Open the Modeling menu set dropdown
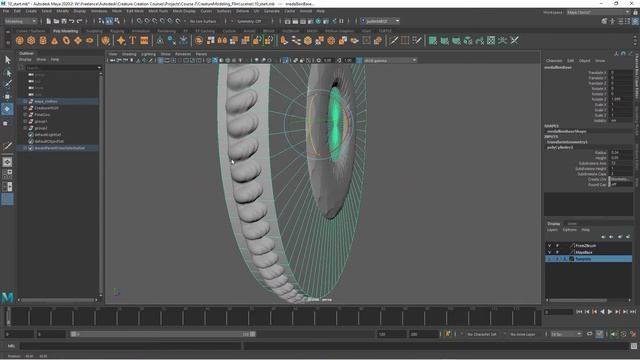The height and width of the screenshot is (360, 640). pyautogui.click(x=20, y=21)
